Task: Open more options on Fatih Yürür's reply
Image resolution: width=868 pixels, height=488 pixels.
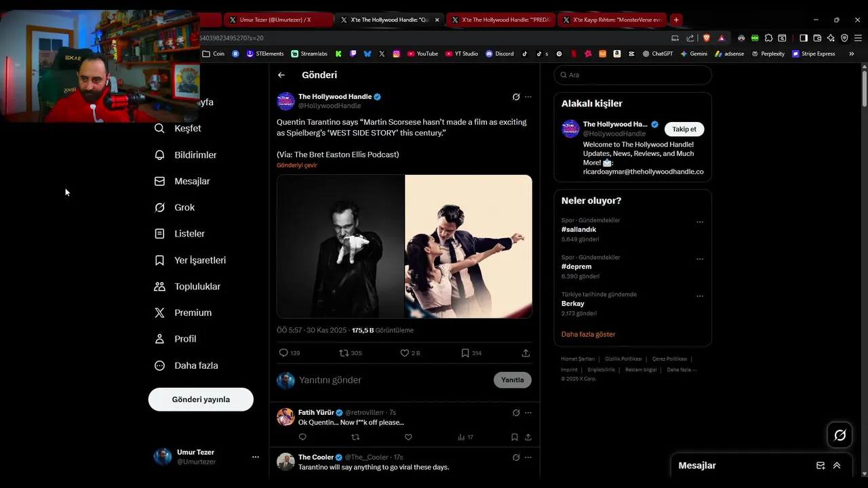Action: pyautogui.click(x=528, y=413)
